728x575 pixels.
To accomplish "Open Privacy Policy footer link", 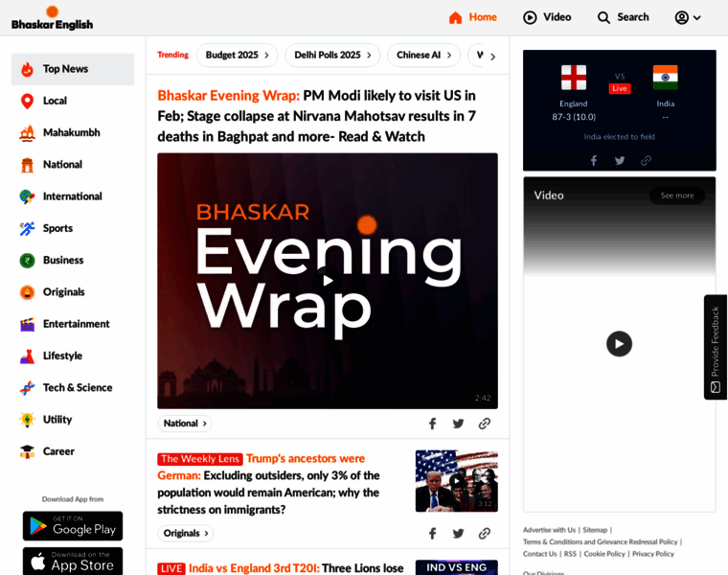I will pos(652,554).
